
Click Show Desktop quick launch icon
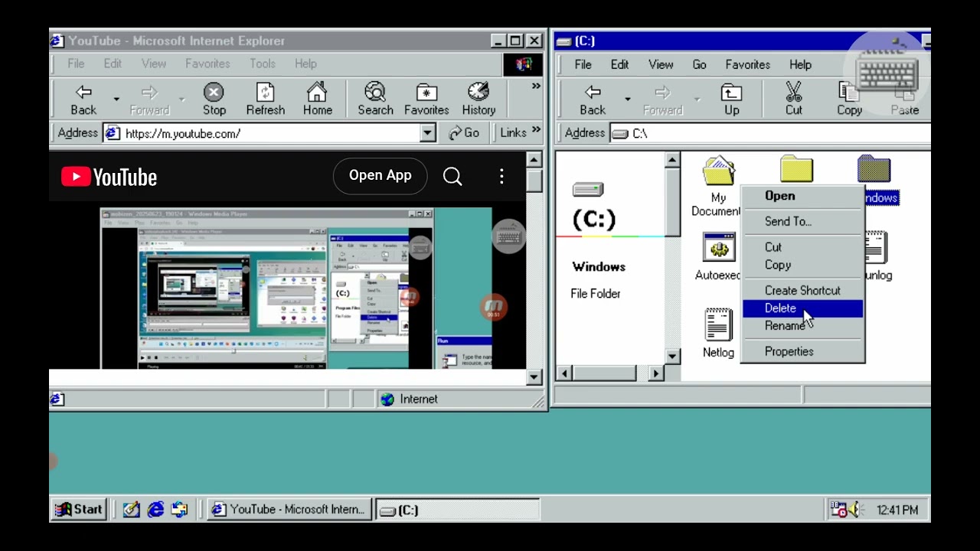point(131,510)
